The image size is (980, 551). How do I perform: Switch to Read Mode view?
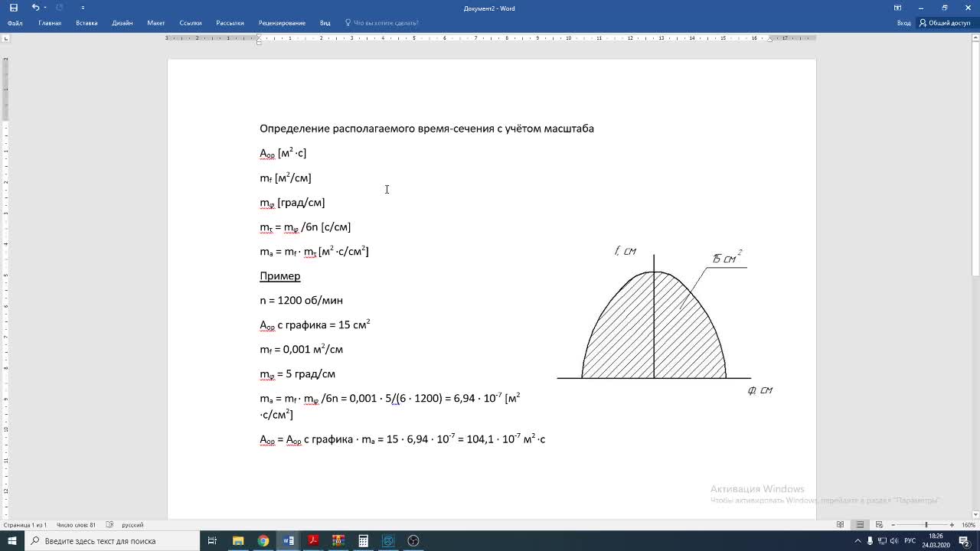tap(840, 525)
